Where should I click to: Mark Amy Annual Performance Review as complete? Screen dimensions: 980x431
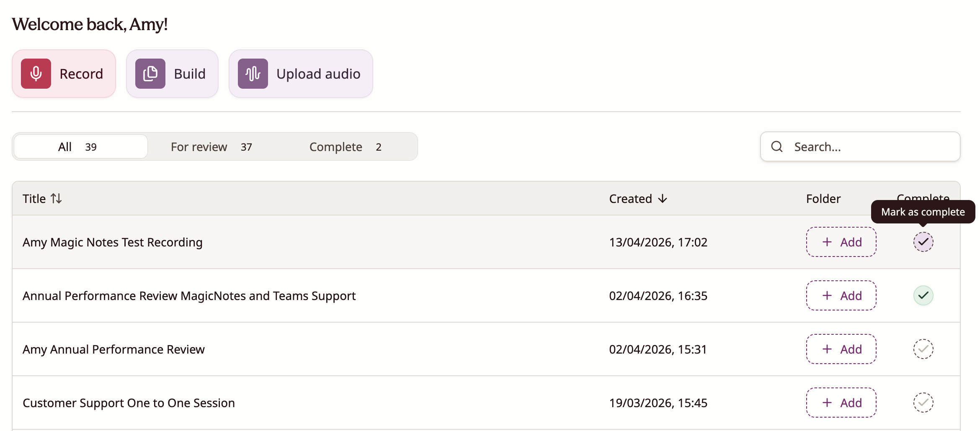(x=923, y=349)
